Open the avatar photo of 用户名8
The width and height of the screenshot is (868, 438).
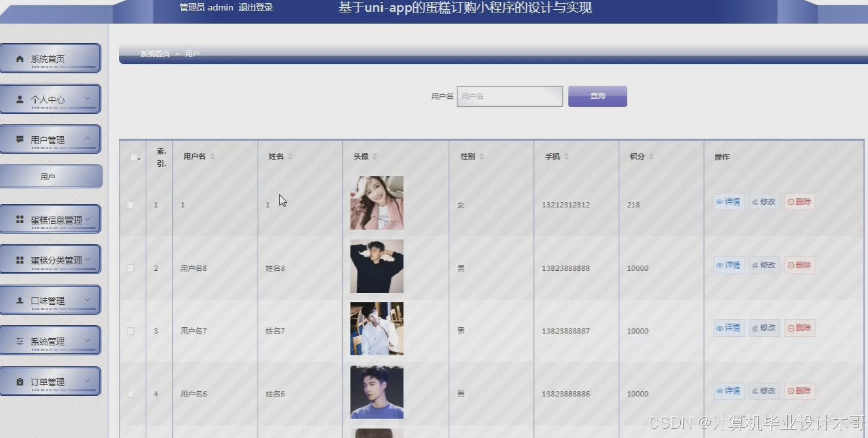pyautogui.click(x=376, y=266)
